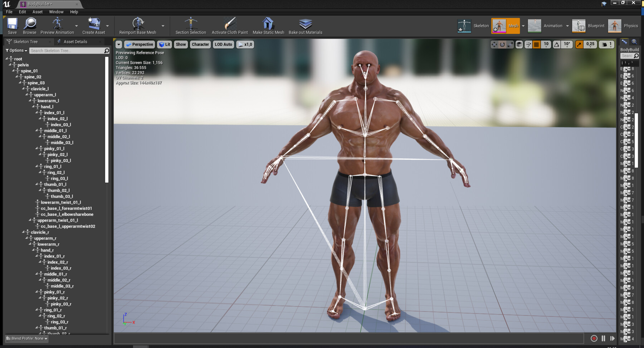Open the x1,0 playback speed control
This screenshot has width=644, height=348.
point(245,44)
